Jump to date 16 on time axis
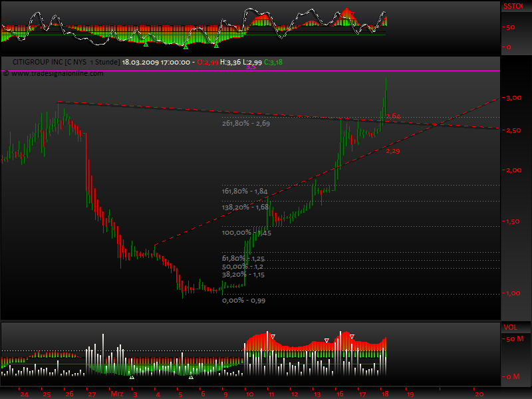The width and height of the screenshot is (532, 399). click(340, 394)
